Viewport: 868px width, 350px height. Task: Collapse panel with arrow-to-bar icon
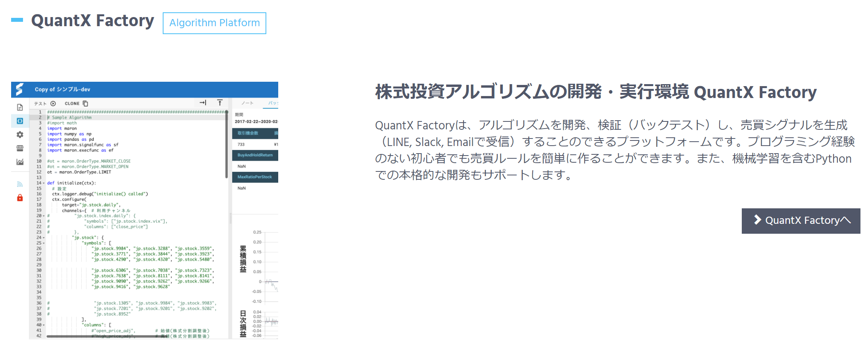(203, 103)
